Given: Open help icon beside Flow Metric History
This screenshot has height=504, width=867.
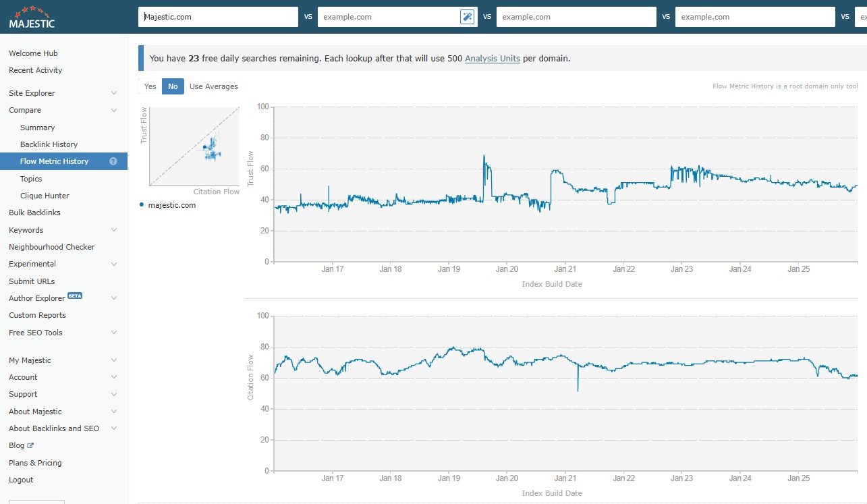Looking at the screenshot, I should click(x=113, y=161).
